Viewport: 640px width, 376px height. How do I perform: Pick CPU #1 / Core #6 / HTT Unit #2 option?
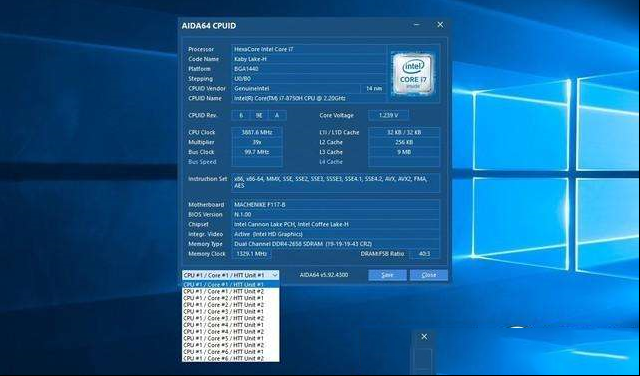231,358
